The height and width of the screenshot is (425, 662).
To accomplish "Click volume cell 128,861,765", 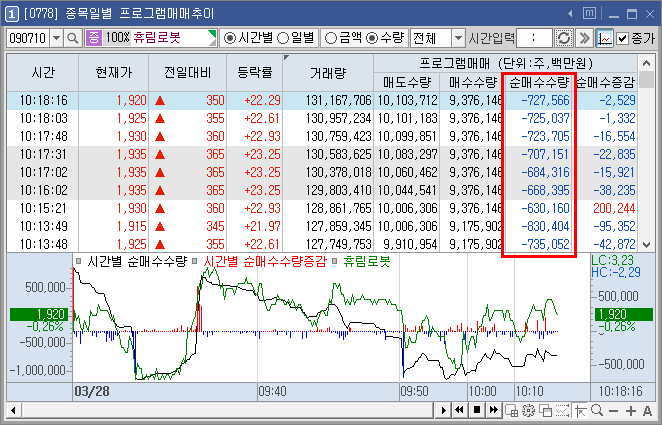I will tap(338, 208).
